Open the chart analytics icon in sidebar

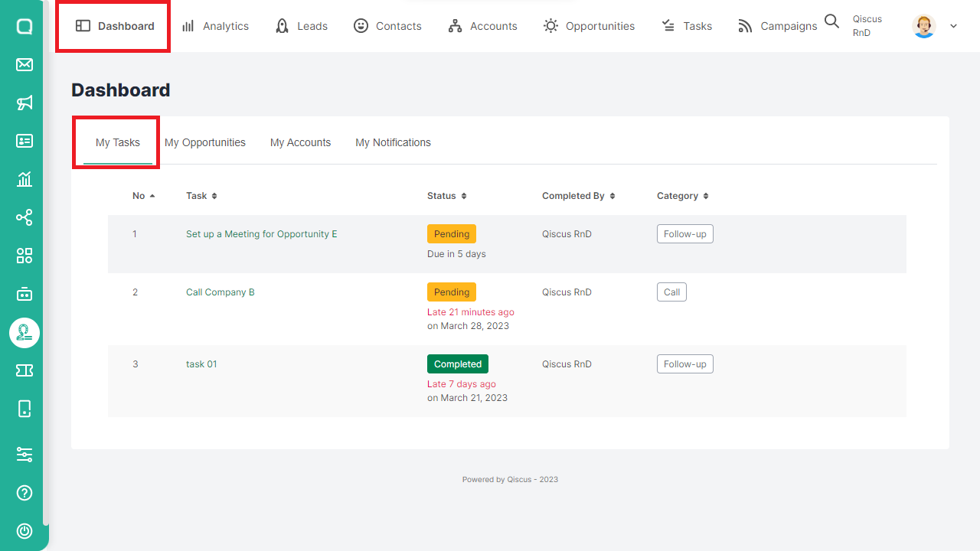coord(24,179)
